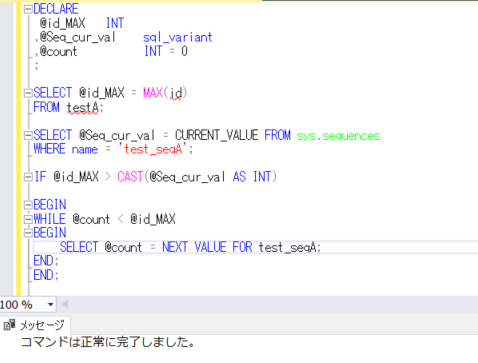Screen dimensions: 478x363
Task: Collapse the inner BEGIN block toggle
Action: [x=28, y=233]
